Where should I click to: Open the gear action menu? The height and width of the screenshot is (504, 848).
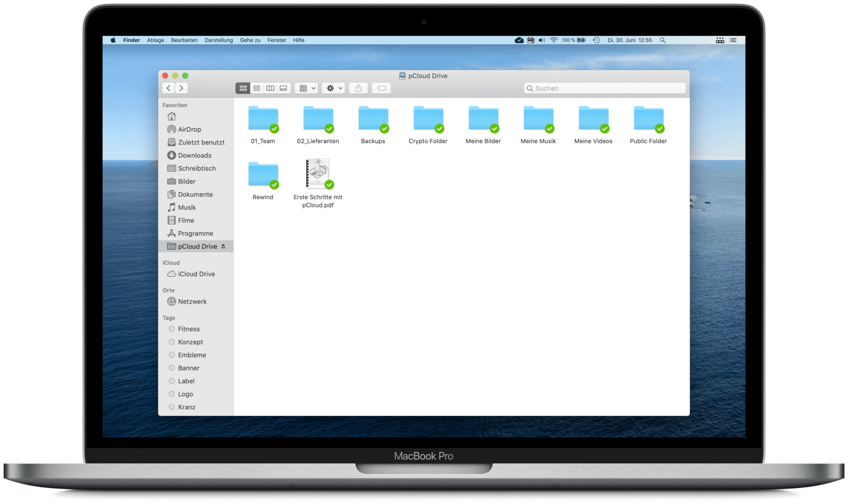click(x=334, y=88)
